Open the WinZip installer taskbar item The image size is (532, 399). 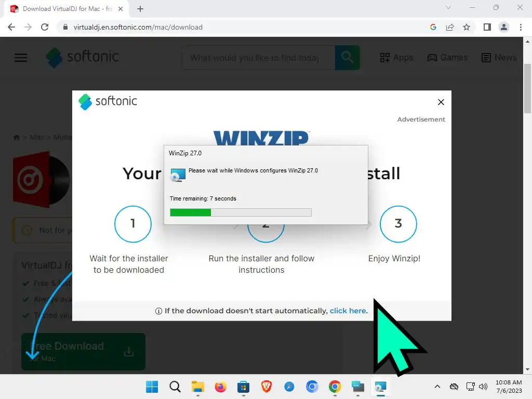point(380,387)
